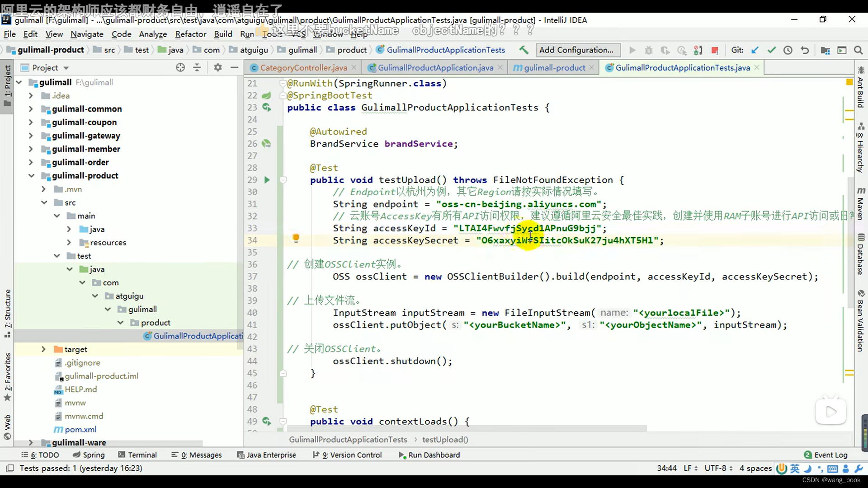This screenshot has height=488, width=868.
Task: Open the Refactor menu
Action: coord(191,34)
